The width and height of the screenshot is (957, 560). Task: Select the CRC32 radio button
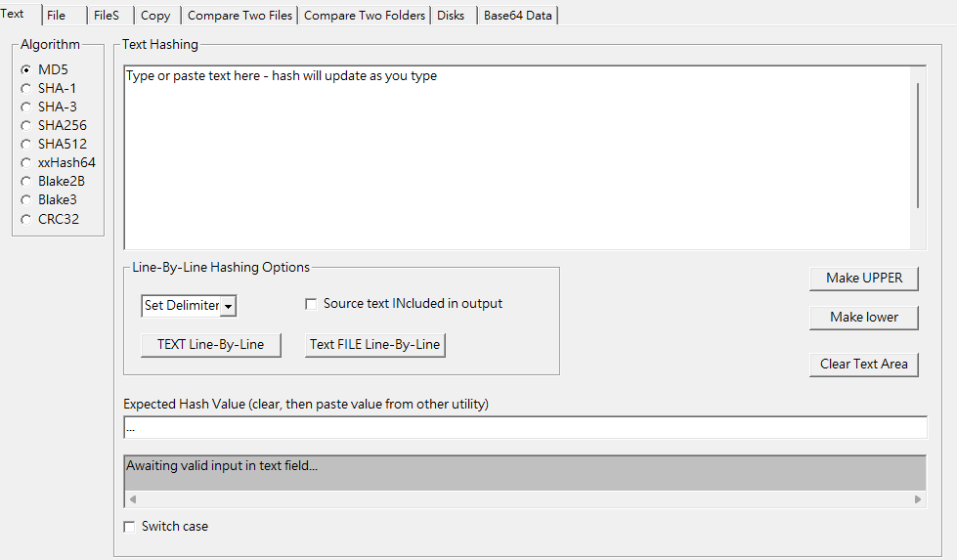[x=25, y=219]
